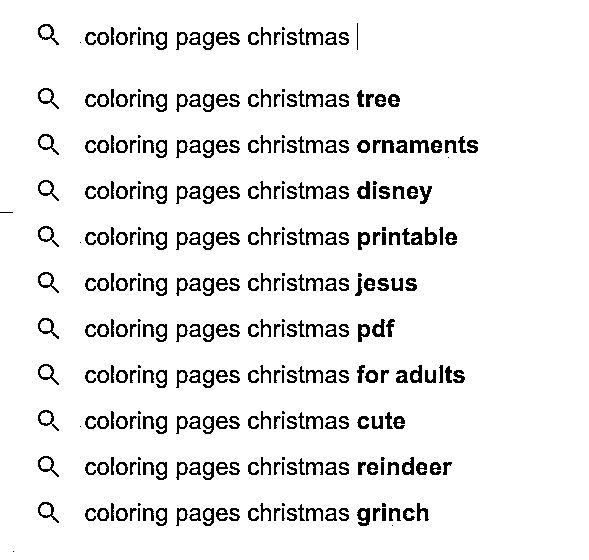This screenshot has height=560, width=589.
Task: Pick suggestion 'coloring pages christmas printable'
Action: pyautogui.click(x=271, y=237)
